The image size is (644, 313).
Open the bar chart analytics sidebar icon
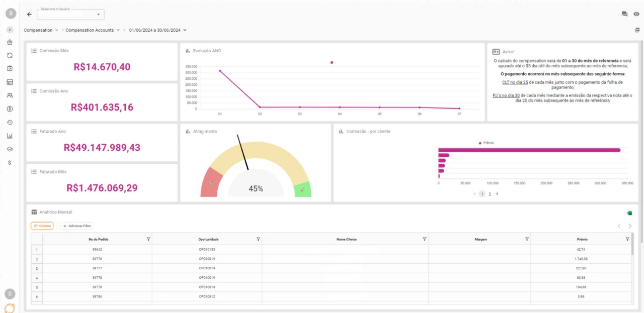coord(10,135)
